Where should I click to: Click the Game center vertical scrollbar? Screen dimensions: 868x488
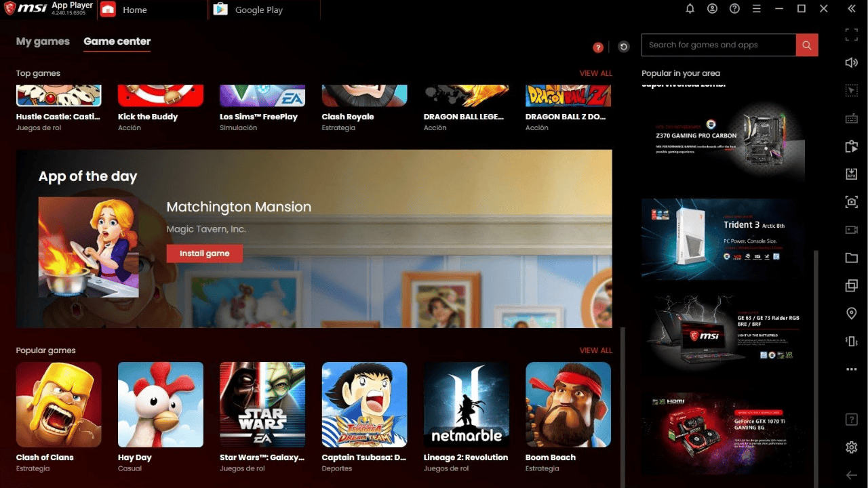click(623, 407)
